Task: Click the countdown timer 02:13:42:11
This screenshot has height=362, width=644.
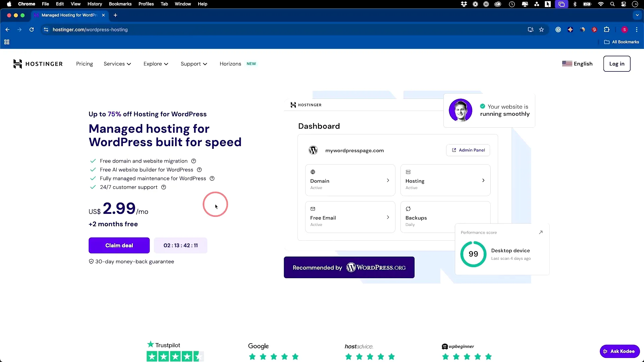Action: click(180, 245)
